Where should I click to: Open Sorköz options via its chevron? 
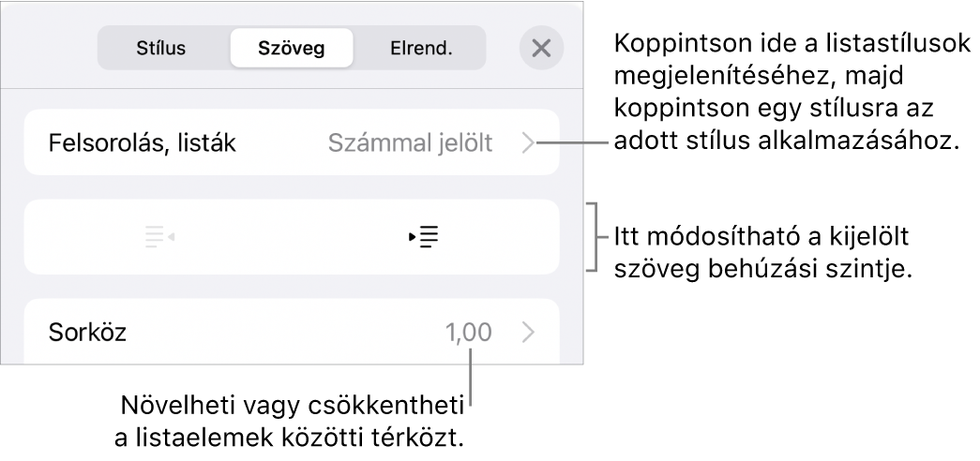point(529,331)
